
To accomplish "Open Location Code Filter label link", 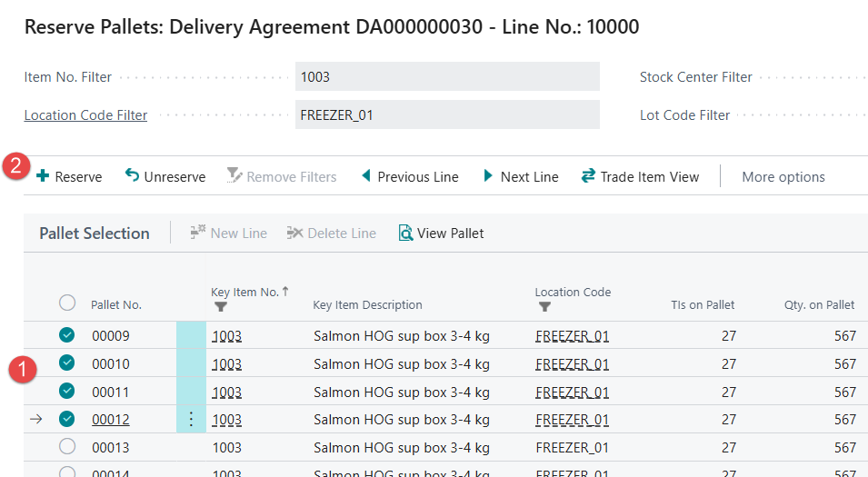I will pos(85,115).
